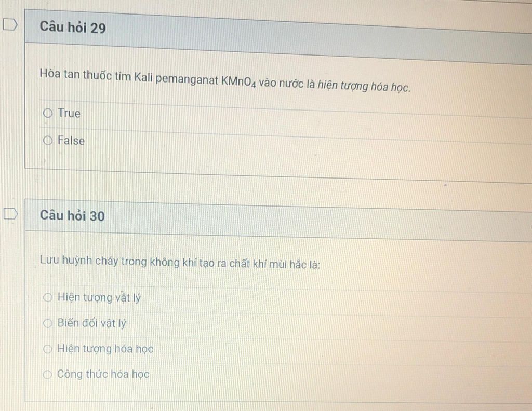Flag question 30 with the bookmark icon
This screenshot has height=411, width=532.
(x=10, y=213)
